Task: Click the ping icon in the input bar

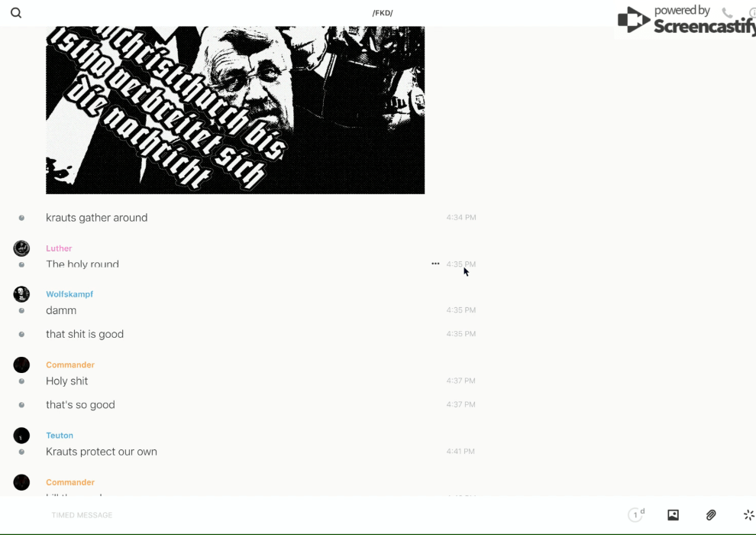Action: pos(749,514)
